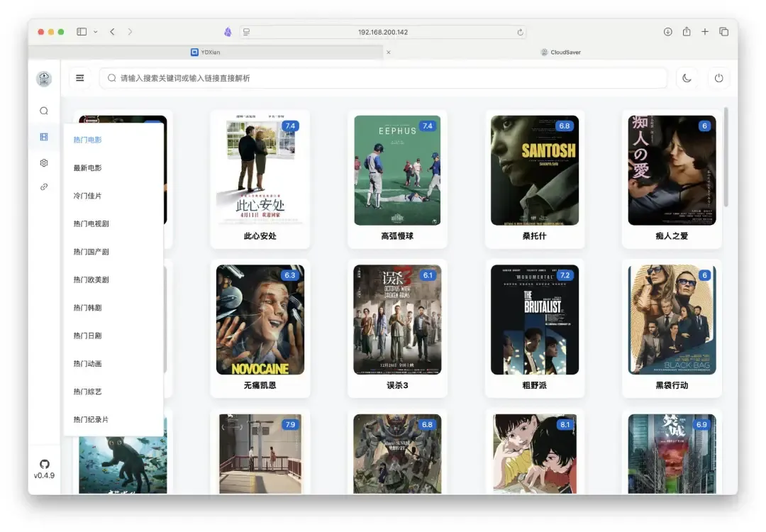This screenshot has width=766, height=532.
Task: Expand the sidebar dropdown chevron in Safari
Action: pyautogui.click(x=96, y=32)
